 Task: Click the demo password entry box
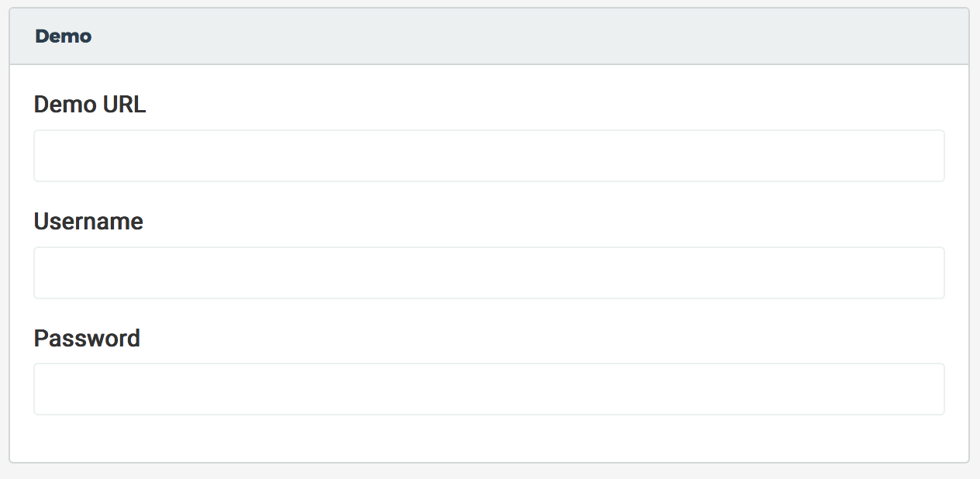[x=489, y=389]
